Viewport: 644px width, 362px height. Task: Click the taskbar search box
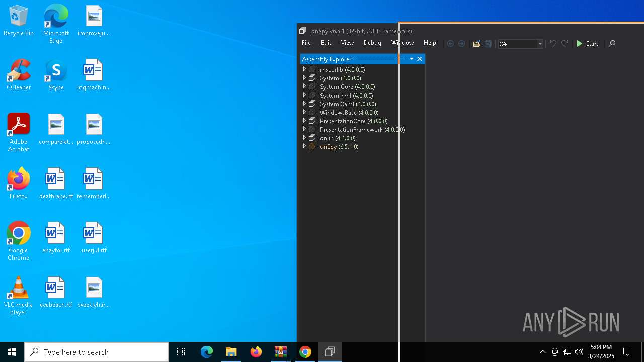[x=97, y=352]
